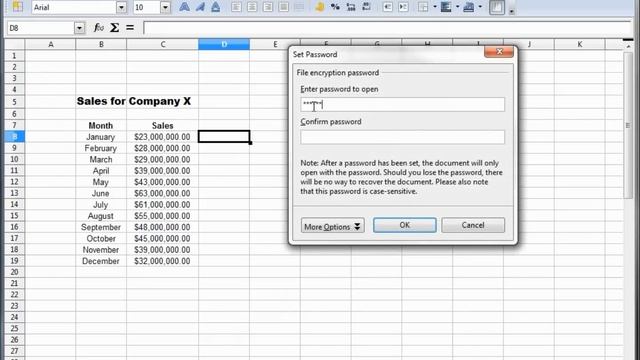Image resolution: width=640 pixels, height=360 pixels.
Task: Click the Function equals icon
Action: click(130, 28)
